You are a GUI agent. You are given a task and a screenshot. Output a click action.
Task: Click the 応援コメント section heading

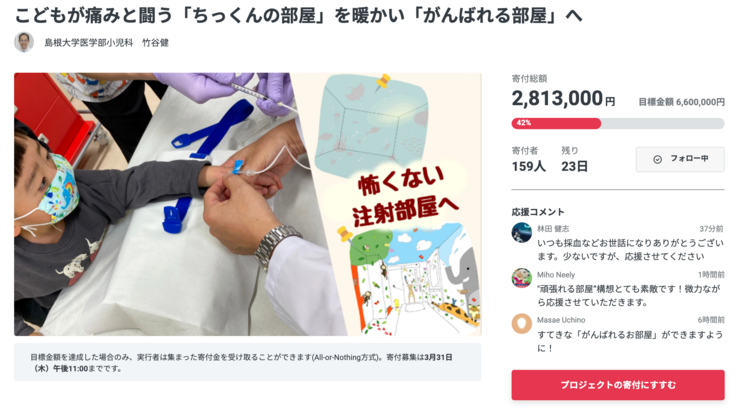pyautogui.click(x=538, y=212)
